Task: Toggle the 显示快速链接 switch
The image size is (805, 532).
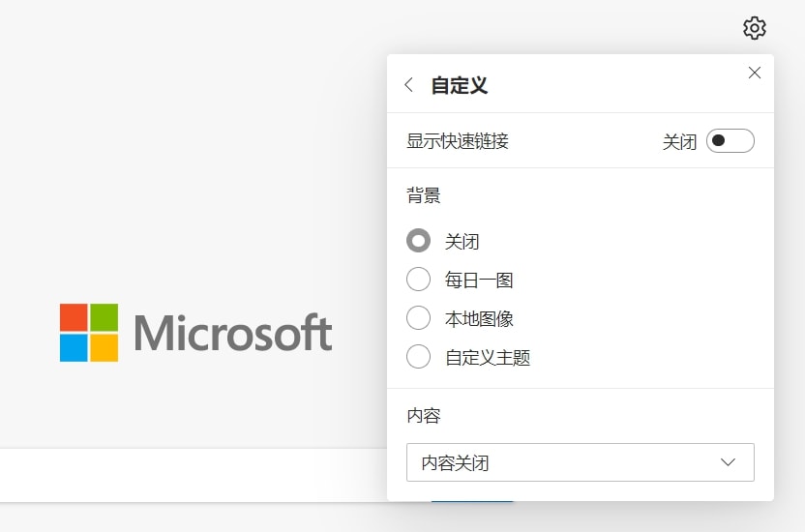Action: (730, 140)
